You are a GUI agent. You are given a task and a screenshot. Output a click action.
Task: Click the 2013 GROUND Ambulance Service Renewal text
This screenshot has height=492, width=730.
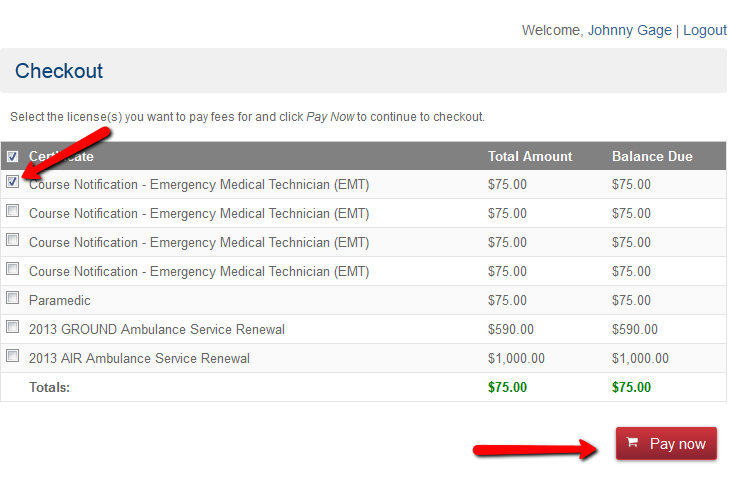tap(156, 330)
